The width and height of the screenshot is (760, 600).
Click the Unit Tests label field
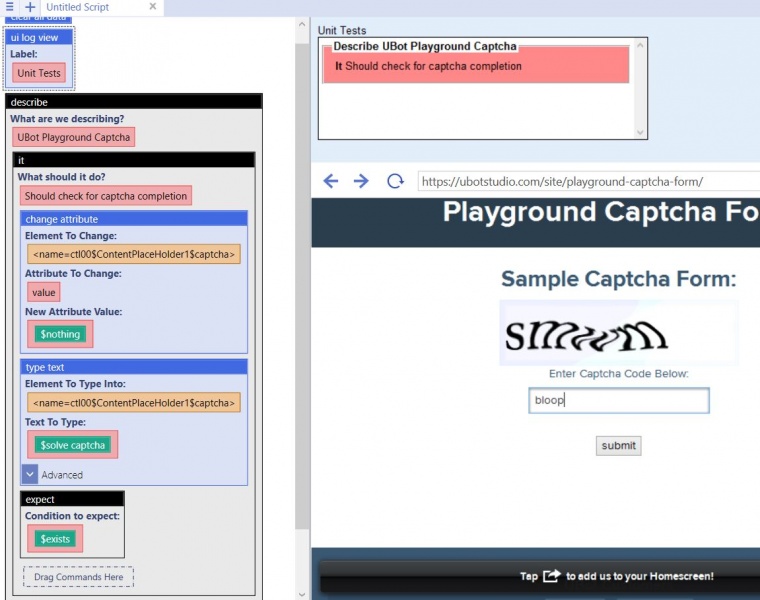pyautogui.click(x=39, y=73)
